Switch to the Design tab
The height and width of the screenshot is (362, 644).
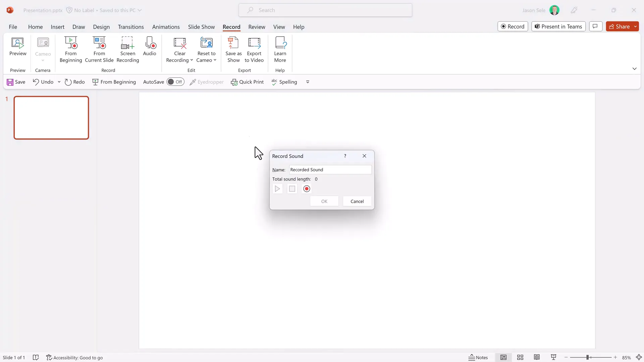point(101,27)
